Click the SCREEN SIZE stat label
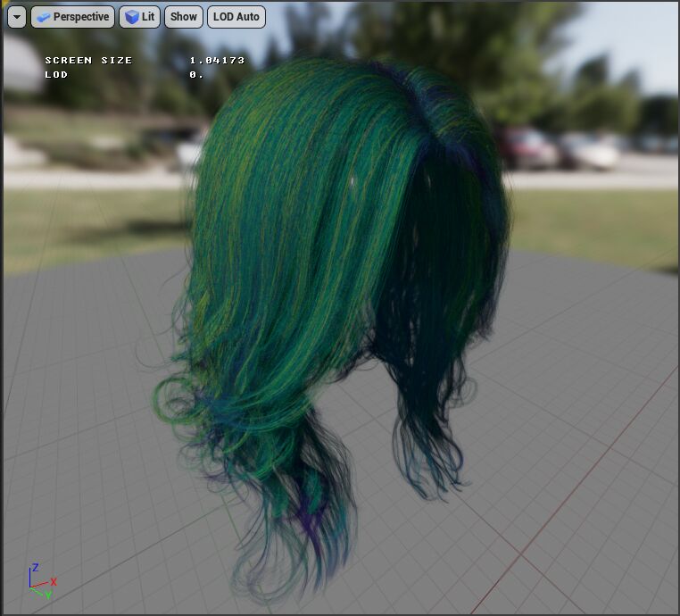The width and height of the screenshot is (680, 616). tap(88, 61)
